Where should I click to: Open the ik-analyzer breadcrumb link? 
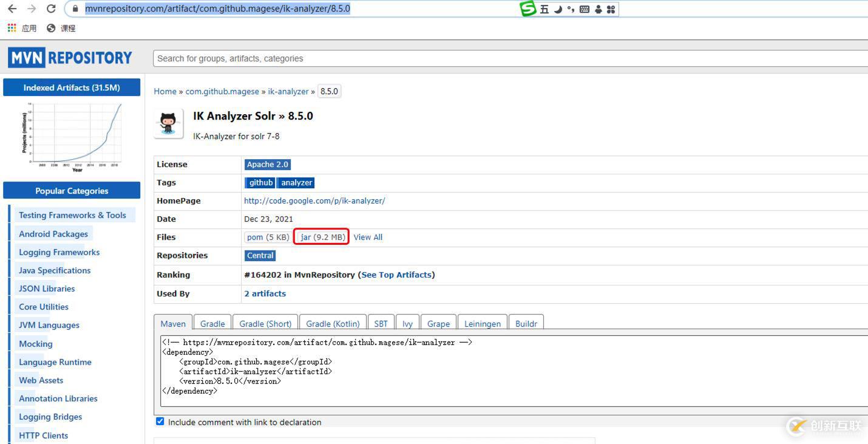pyautogui.click(x=288, y=91)
